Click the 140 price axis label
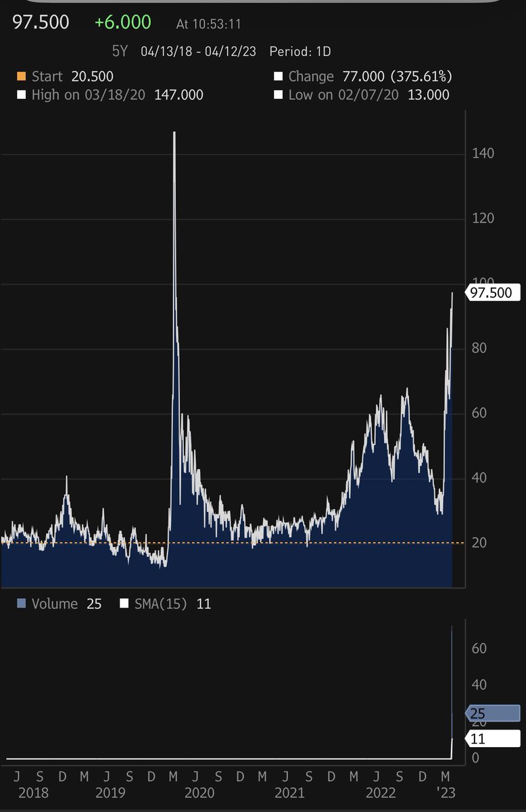This screenshot has height=812, width=526. [483, 154]
